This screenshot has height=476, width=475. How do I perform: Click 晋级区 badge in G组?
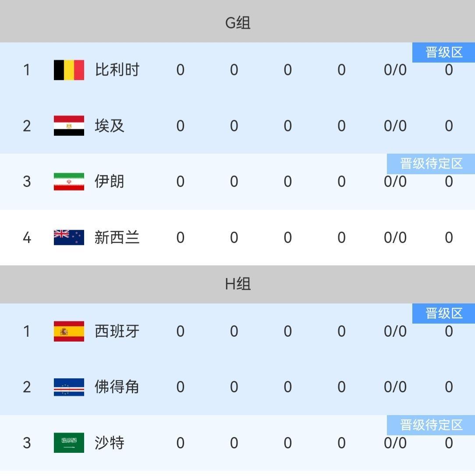(443, 53)
